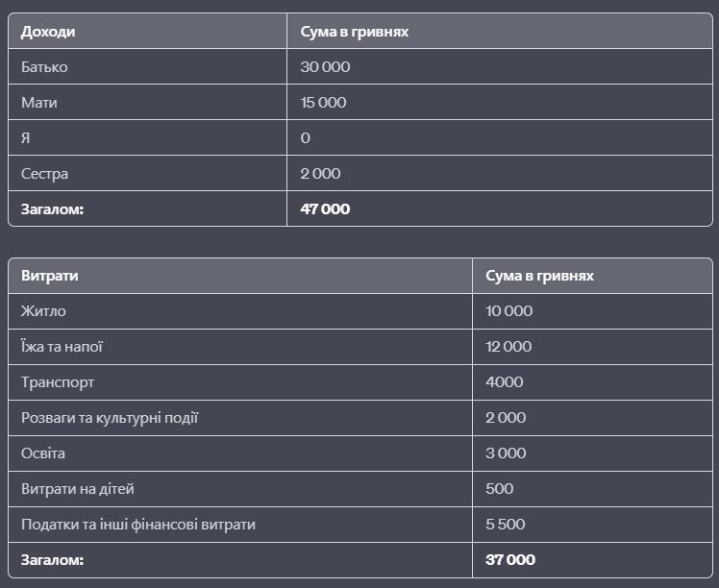719x588 pixels.
Task: Select the Мати row label
Action: click(x=39, y=102)
